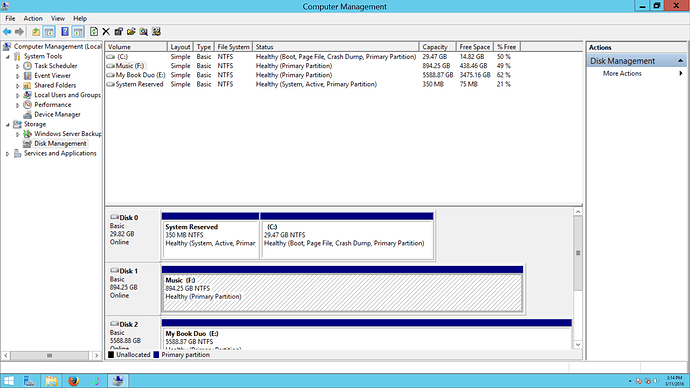
Task: Open the Action menu
Action: pyautogui.click(x=33, y=18)
